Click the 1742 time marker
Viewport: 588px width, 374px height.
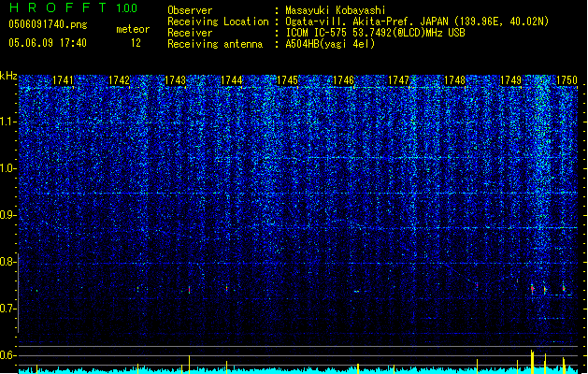119,80
